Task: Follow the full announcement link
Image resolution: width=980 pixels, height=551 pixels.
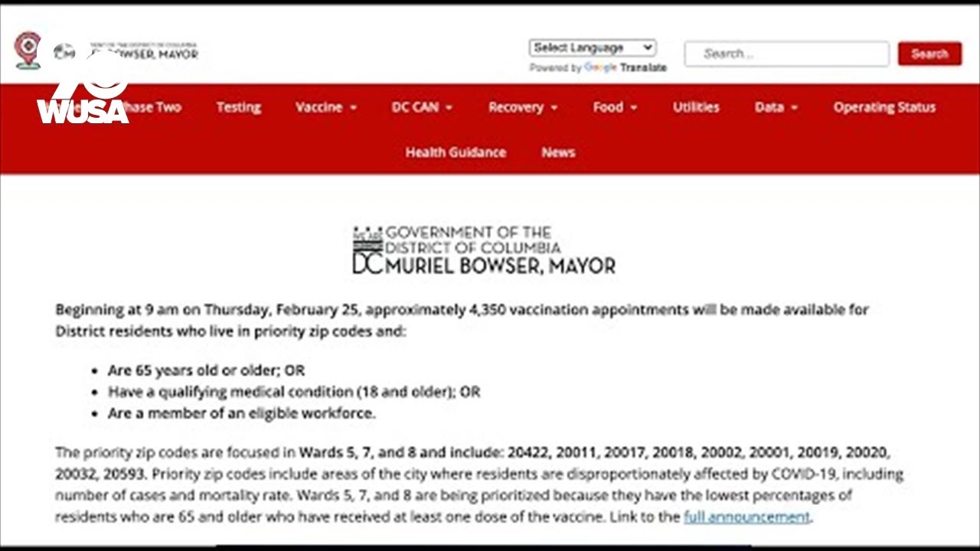Action: click(x=746, y=517)
